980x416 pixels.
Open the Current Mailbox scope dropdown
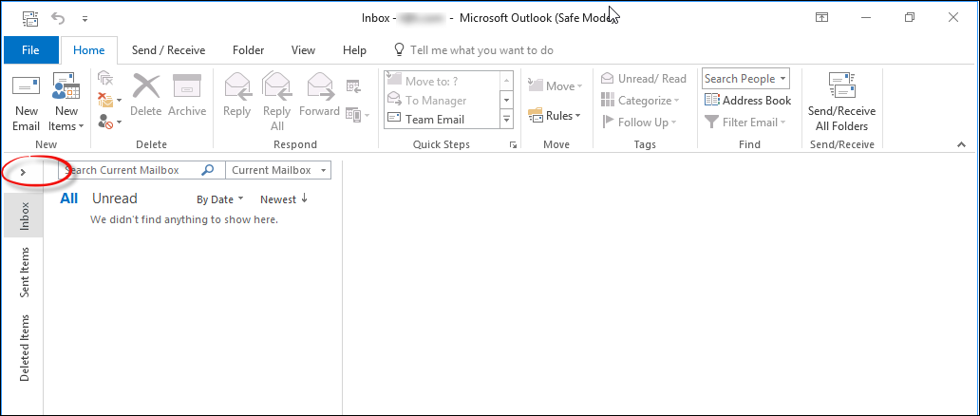(x=278, y=170)
